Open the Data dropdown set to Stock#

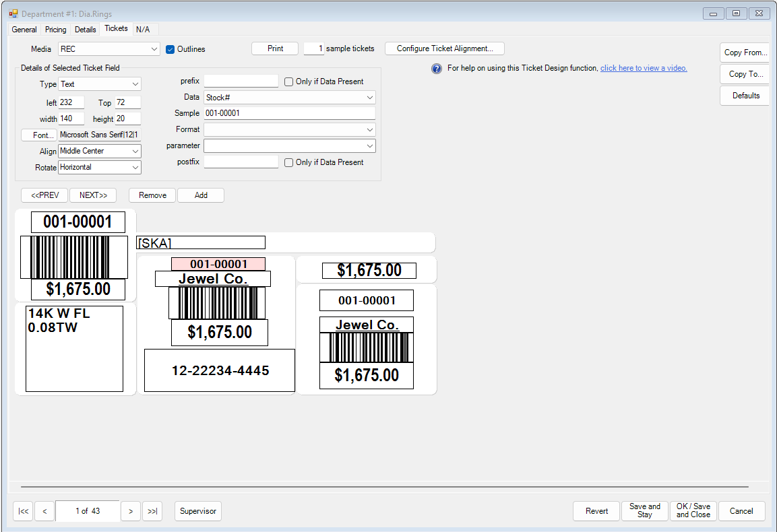point(289,97)
